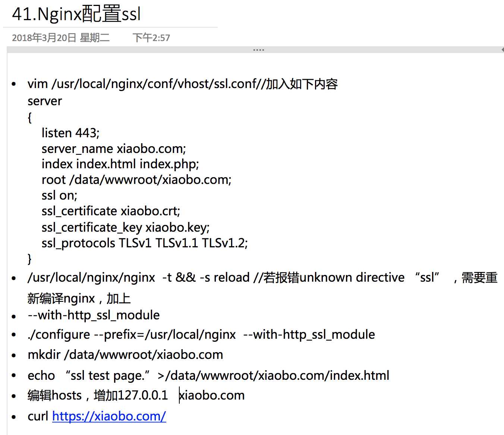Viewport: 504px width, 435px height.
Task: Click the line echo "ssl test page."
Action: [x=208, y=375]
